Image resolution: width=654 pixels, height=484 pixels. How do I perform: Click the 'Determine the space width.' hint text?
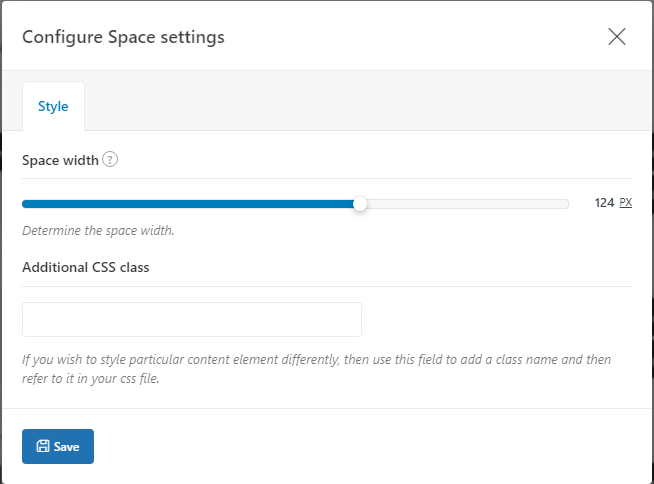point(98,230)
